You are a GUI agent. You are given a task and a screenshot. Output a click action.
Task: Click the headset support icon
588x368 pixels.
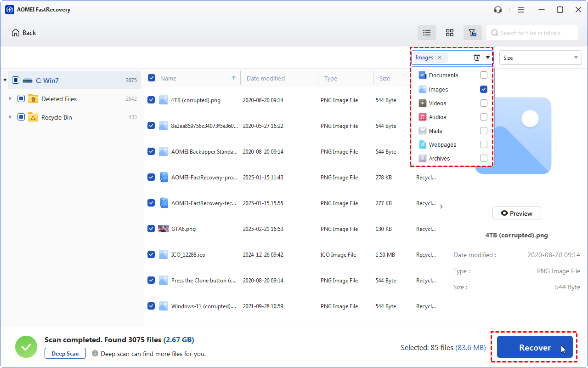tap(498, 10)
